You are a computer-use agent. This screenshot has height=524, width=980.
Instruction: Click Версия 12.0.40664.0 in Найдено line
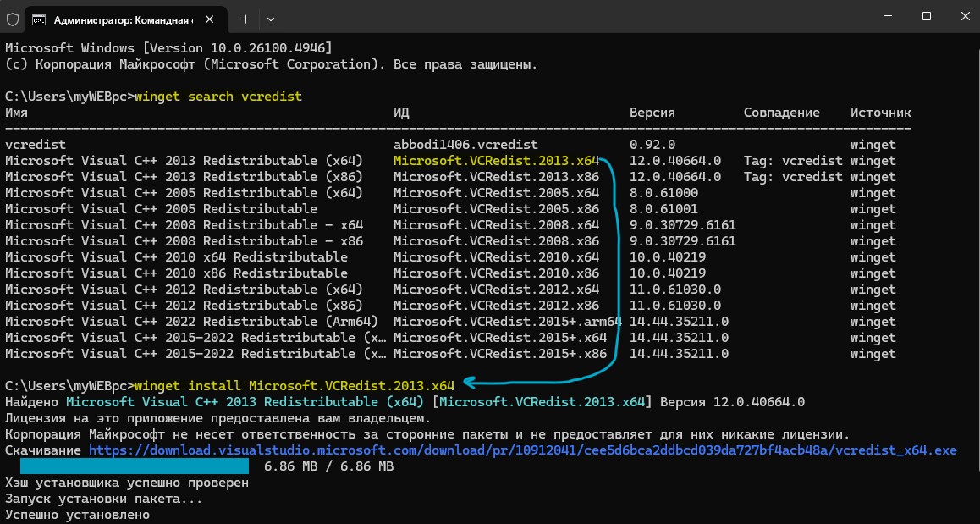(x=733, y=402)
